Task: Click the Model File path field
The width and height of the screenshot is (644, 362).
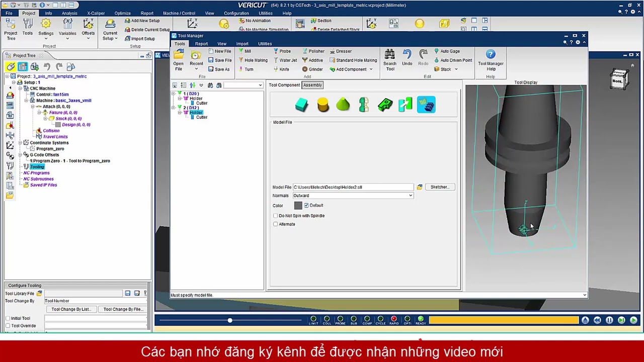Action: click(353, 187)
